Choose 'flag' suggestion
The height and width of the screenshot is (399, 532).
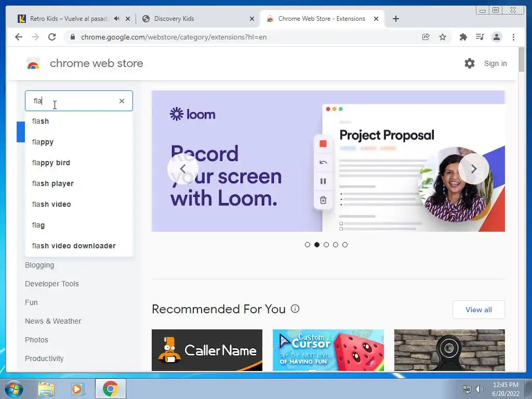(79, 225)
